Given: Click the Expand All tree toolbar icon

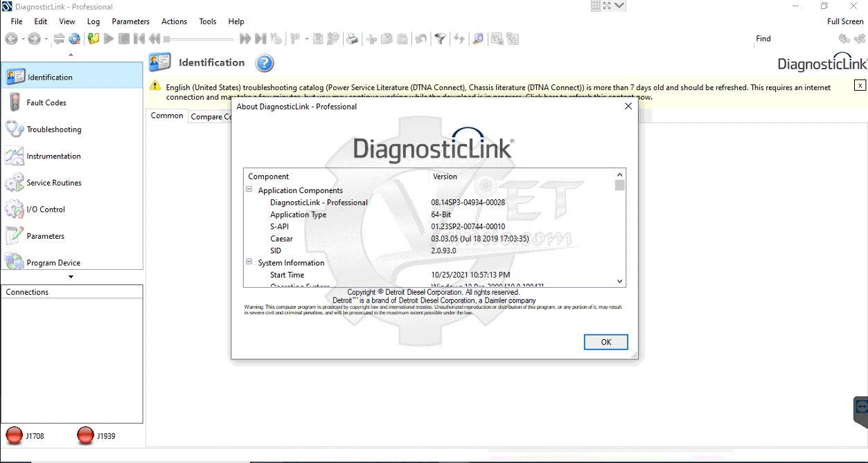Looking at the screenshot, I should (497, 39).
